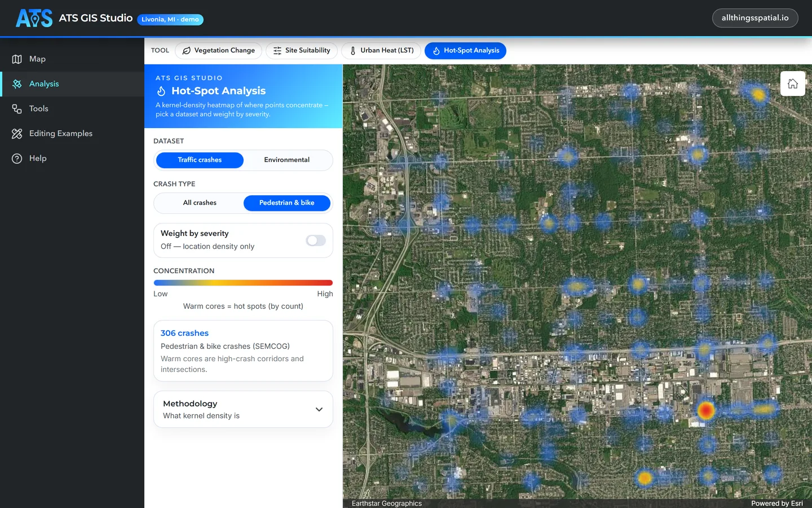
Task: Click the flame icon on Hot-Spot Analysis tab
Action: tap(436, 51)
